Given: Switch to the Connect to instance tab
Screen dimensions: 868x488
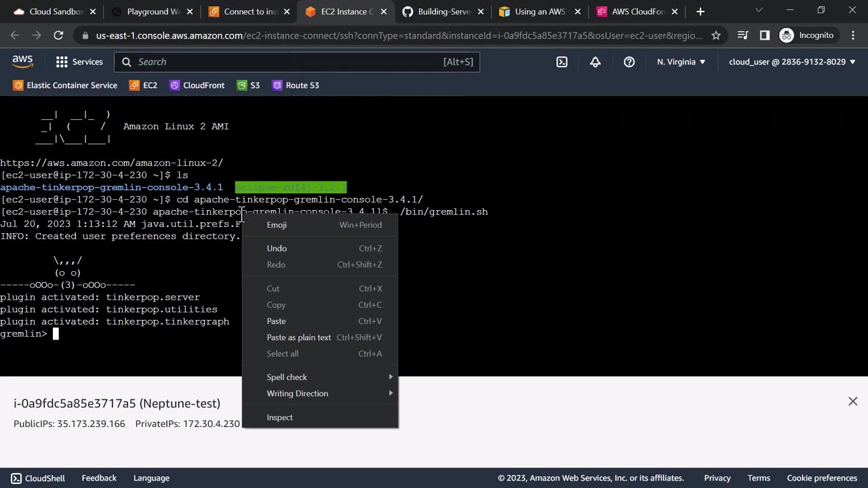Looking at the screenshot, I should 248,12.
